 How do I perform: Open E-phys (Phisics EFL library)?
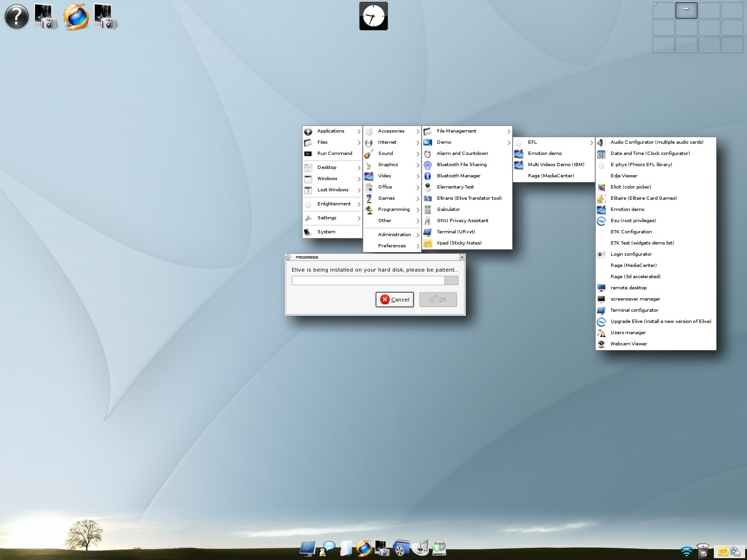tap(656, 165)
